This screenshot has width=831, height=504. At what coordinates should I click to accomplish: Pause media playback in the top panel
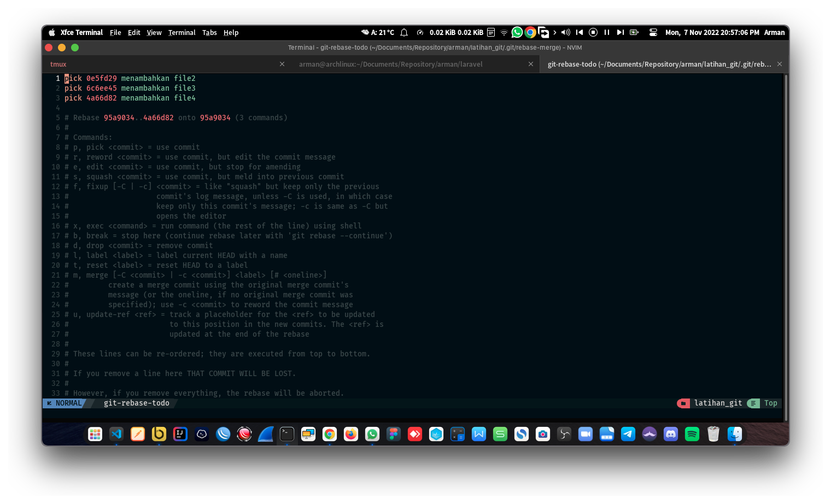click(607, 32)
